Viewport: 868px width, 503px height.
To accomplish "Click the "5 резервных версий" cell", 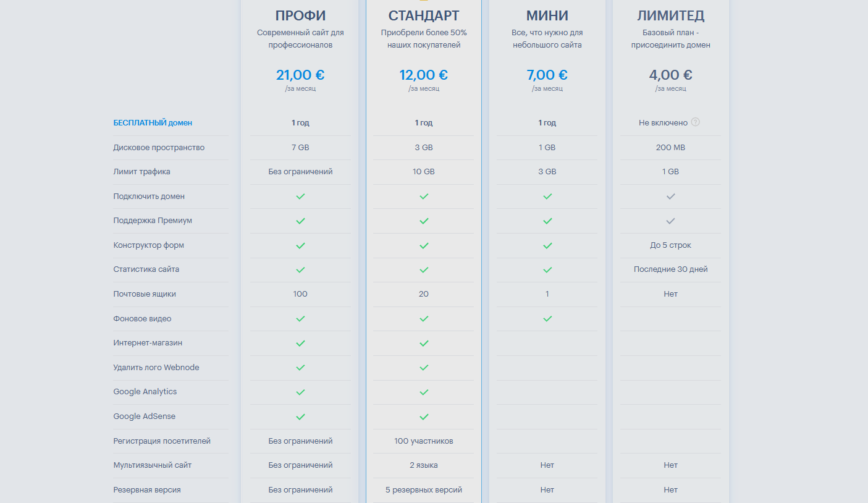I will pyautogui.click(x=424, y=490).
